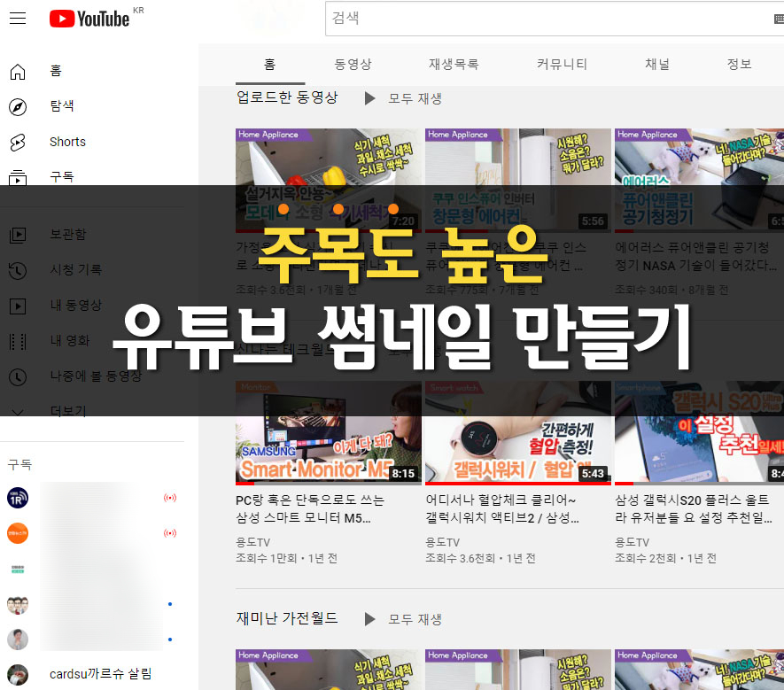This screenshot has height=690, width=784.
Task: Switch to the 동영상 channel tab
Action: [353, 64]
